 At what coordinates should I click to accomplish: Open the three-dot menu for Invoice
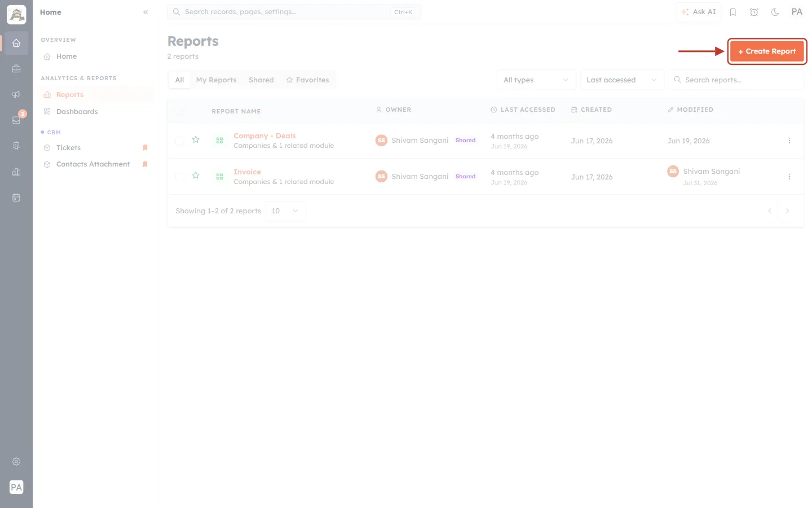click(x=789, y=177)
